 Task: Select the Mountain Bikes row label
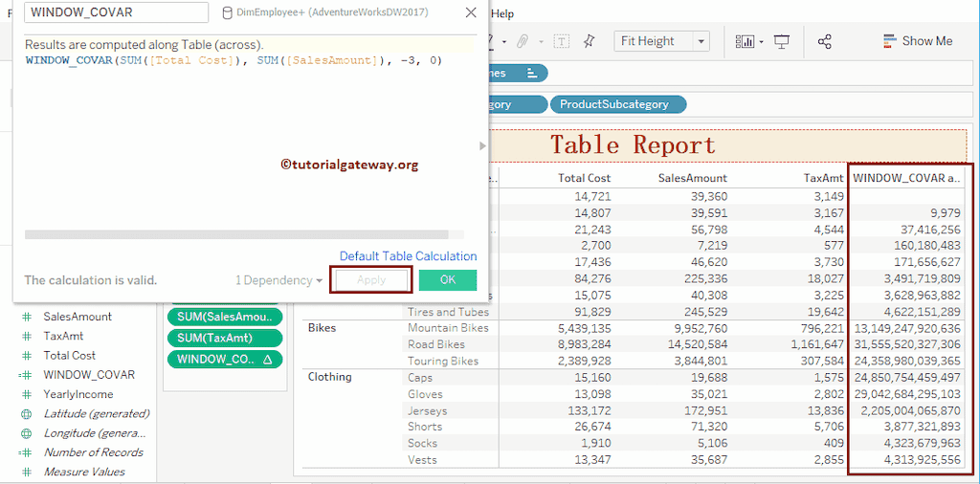coord(448,328)
